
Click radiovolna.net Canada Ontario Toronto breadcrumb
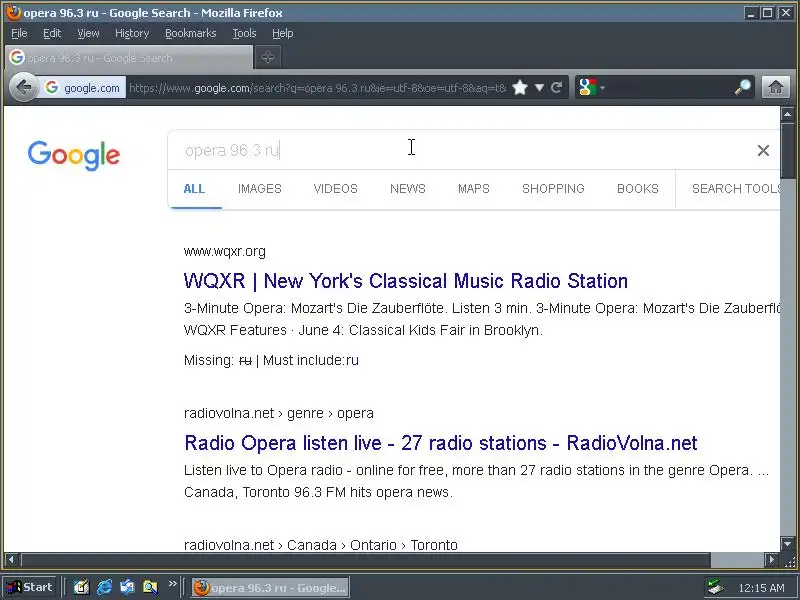pyautogui.click(x=320, y=545)
